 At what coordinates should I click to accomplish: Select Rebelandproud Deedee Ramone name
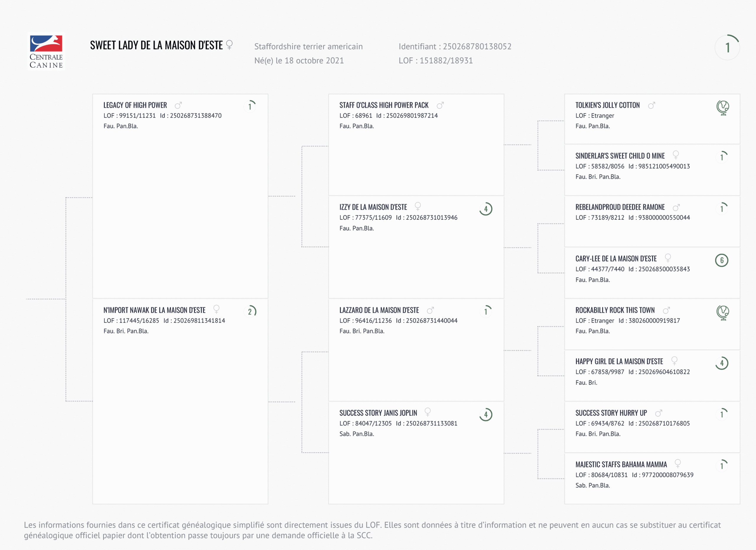pyautogui.click(x=620, y=207)
